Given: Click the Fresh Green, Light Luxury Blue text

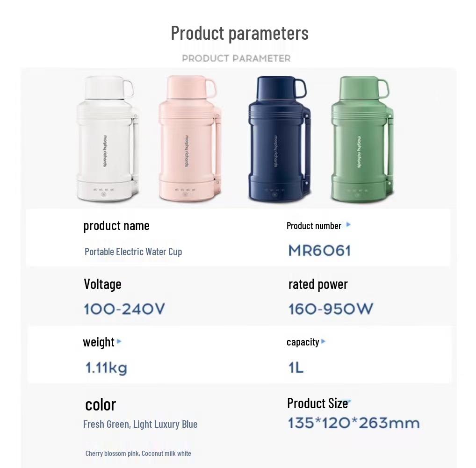Looking at the screenshot, I should pyautogui.click(x=140, y=424).
